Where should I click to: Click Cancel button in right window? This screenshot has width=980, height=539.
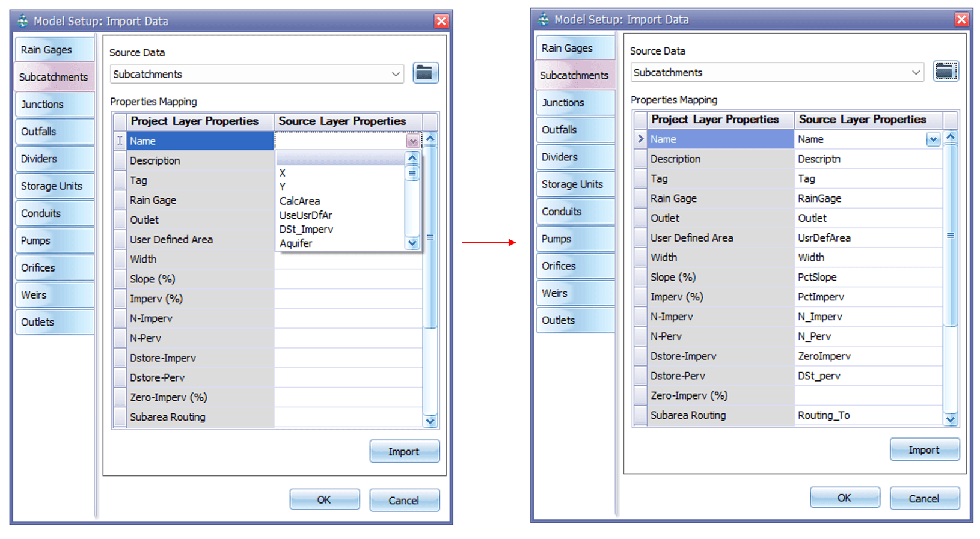coord(924,498)
